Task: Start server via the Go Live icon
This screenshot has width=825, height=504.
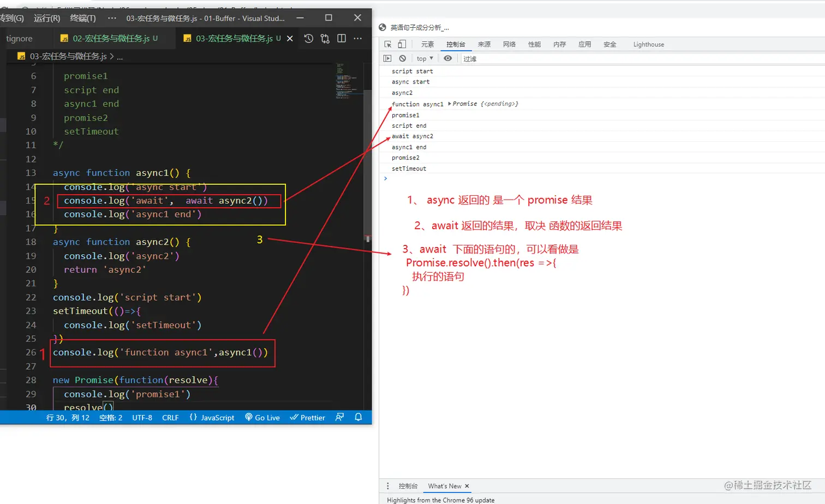Action: click(262, 417)
